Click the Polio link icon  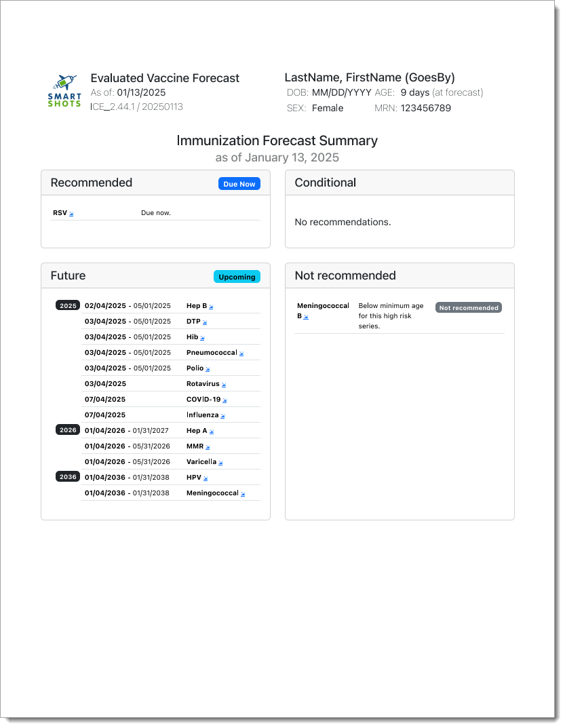point(208,369)
